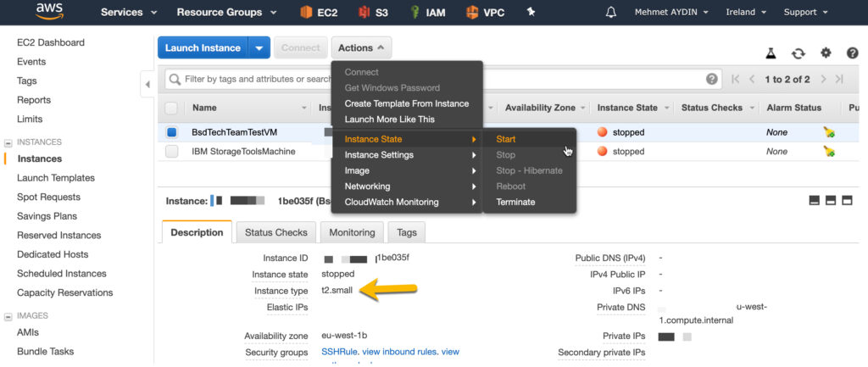Toggle the select-all instances checkbox
Viewport: 868px width, 367px height.
(171, 108)
